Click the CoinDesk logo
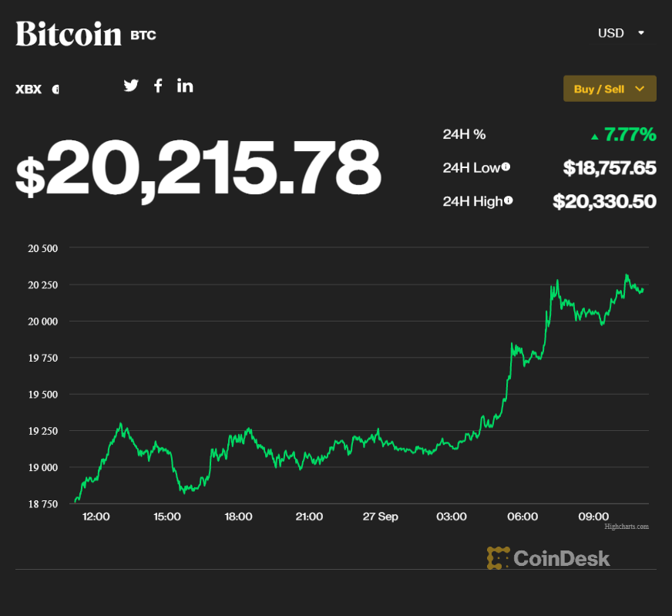The width and height of the screenshot is (672, 616). 547,557
